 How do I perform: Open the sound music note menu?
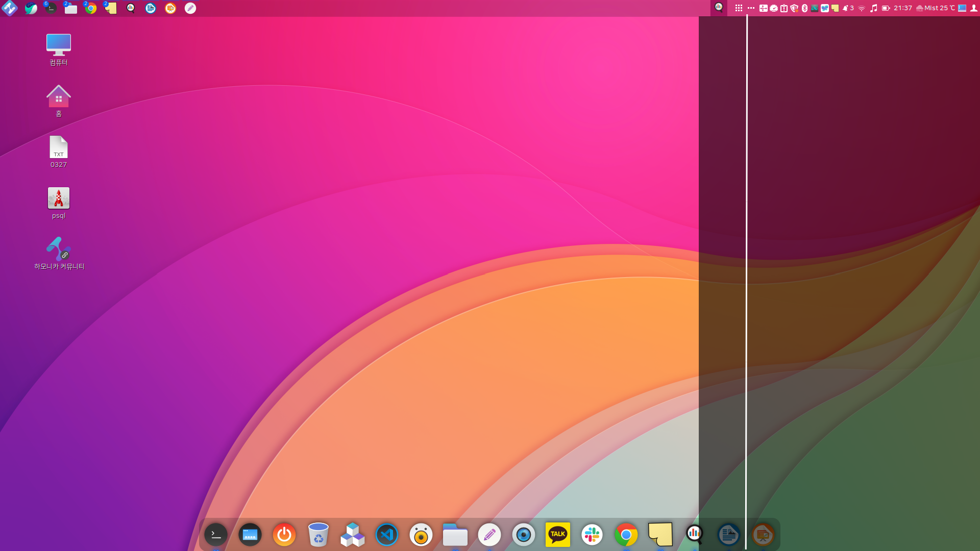[874, 8]
